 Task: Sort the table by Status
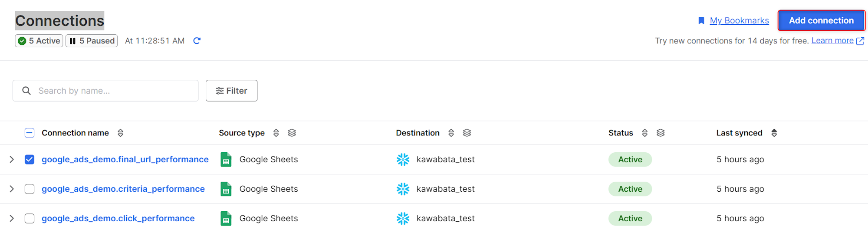644,133
